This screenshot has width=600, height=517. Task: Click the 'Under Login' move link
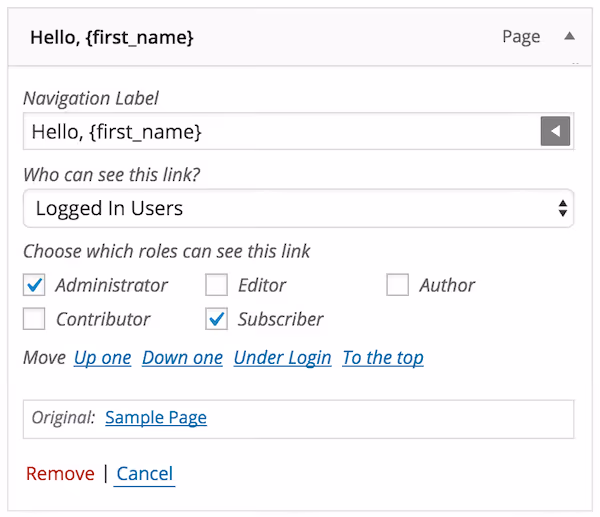pos(283,358)
